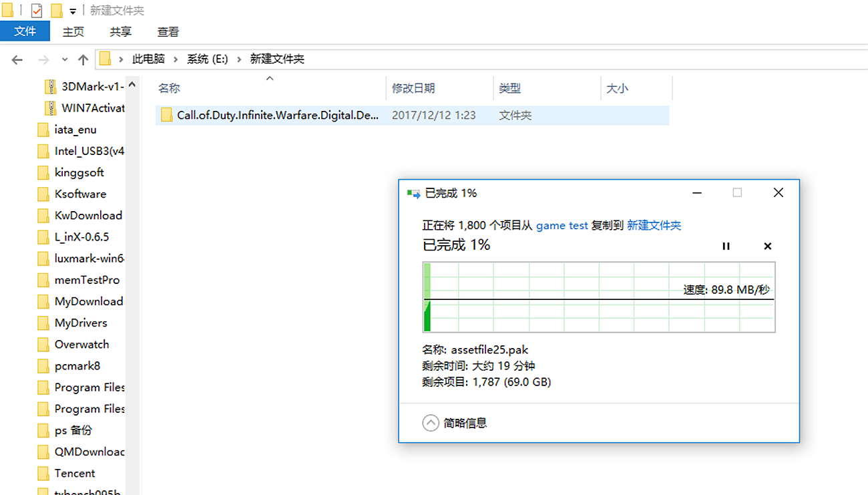The height and width of the screenshot is (495, 868).
Task: Click the Overwatch folder icon in sidebar
Action: [43, 344]
